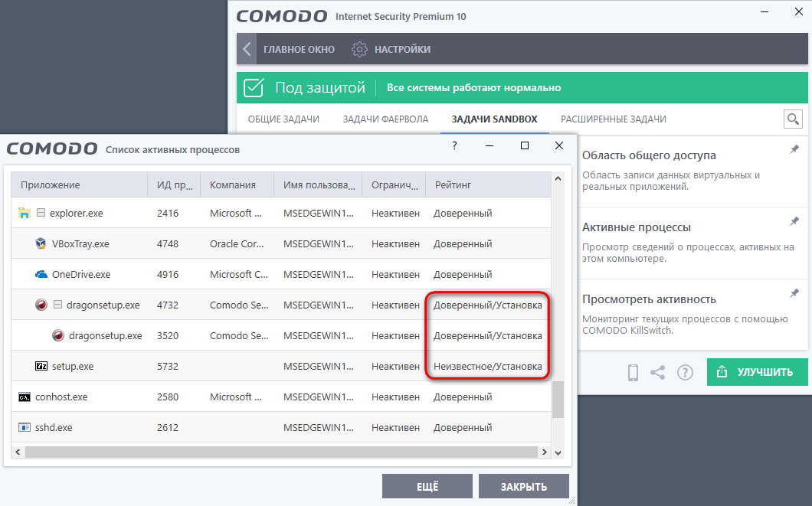Pin the Активные процессы task
Screen dimensions: 812x506
(x=794, y=221)
